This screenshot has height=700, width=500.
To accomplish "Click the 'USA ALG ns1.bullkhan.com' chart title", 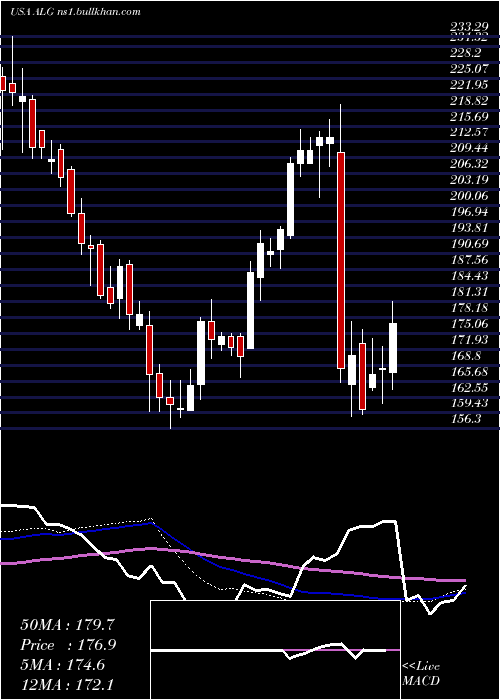I will [75, 11].
